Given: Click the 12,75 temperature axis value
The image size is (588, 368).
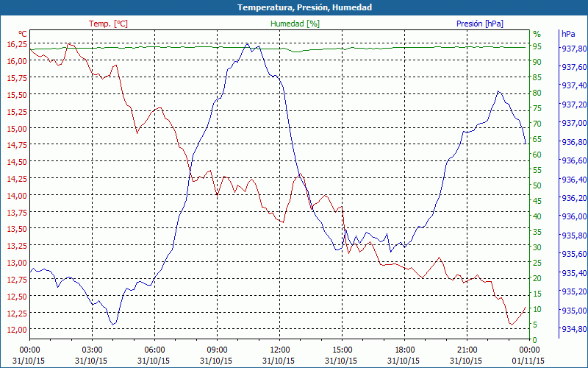Looking at the screenshot, I should point(17,279).
